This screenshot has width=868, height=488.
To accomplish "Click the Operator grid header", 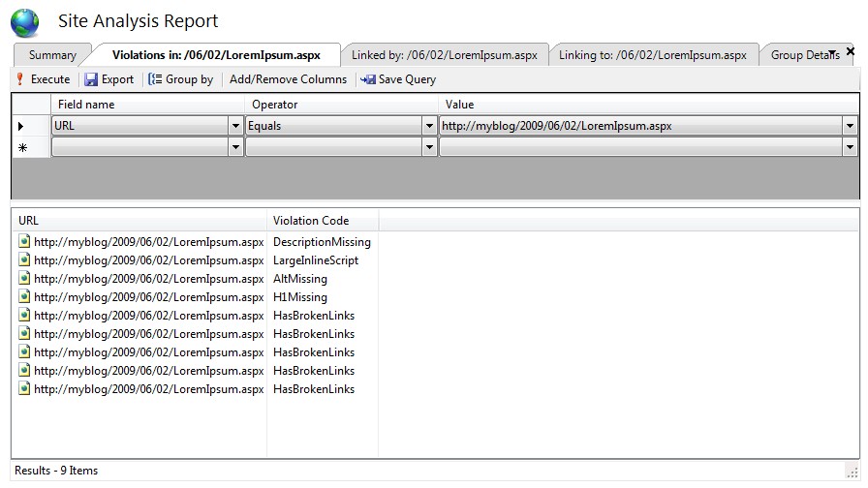I will [x=342, y=104].
